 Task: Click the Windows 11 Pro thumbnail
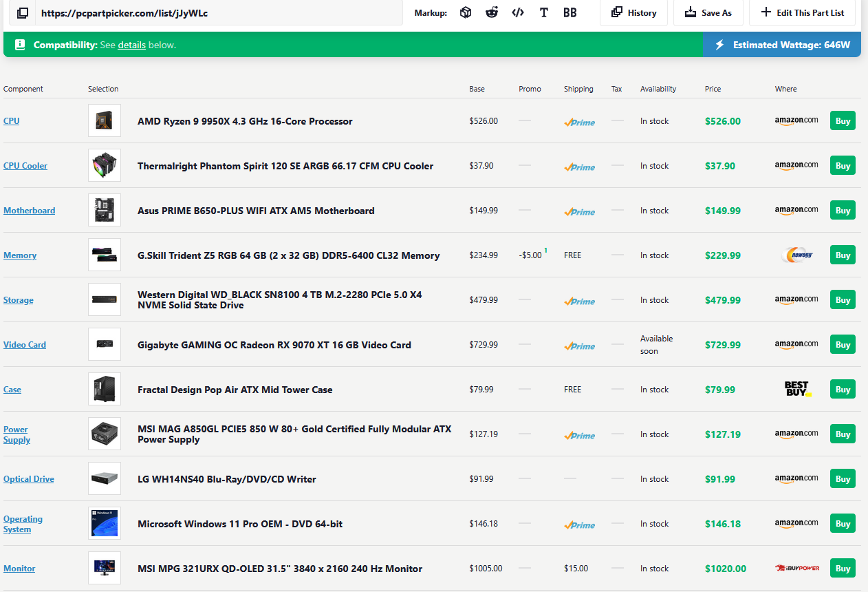point(105,523)
